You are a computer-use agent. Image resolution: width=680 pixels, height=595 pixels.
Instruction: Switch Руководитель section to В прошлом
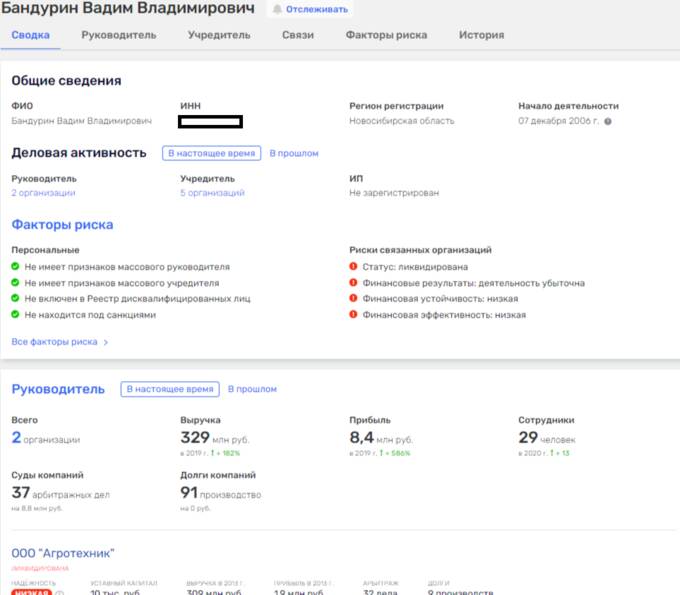point(252,389)
